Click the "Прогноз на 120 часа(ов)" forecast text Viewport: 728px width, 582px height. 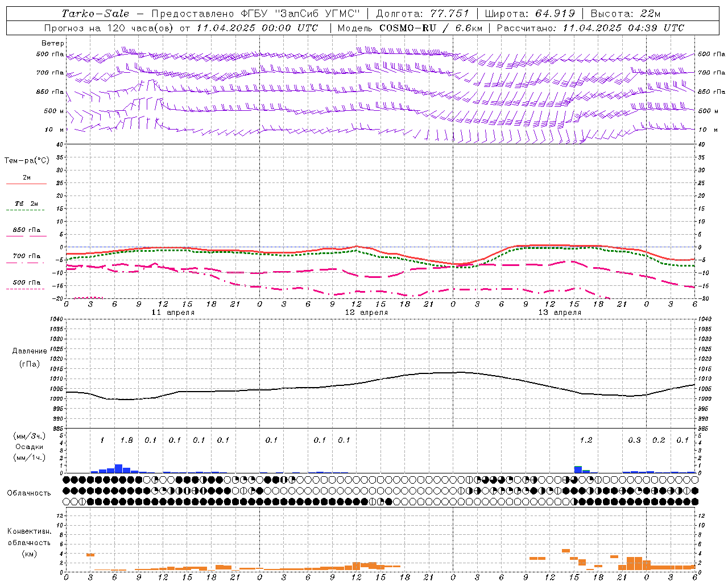[109, 28]
